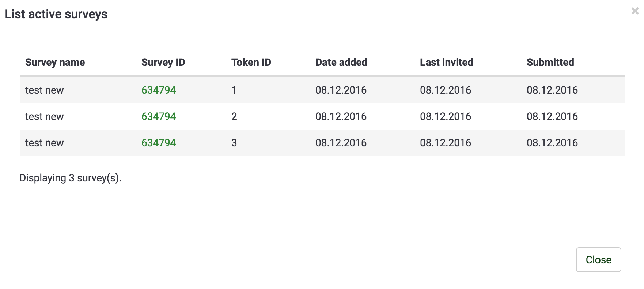Click the Token ID column header
This screenshot has height=289, width=644.
[x=251, y=62]
